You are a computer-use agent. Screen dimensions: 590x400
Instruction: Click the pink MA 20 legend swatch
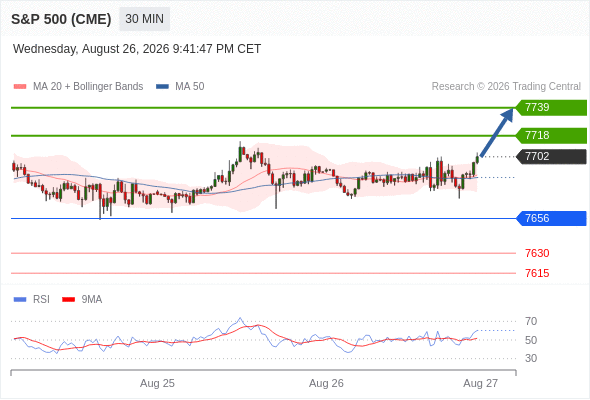[20, 87]
